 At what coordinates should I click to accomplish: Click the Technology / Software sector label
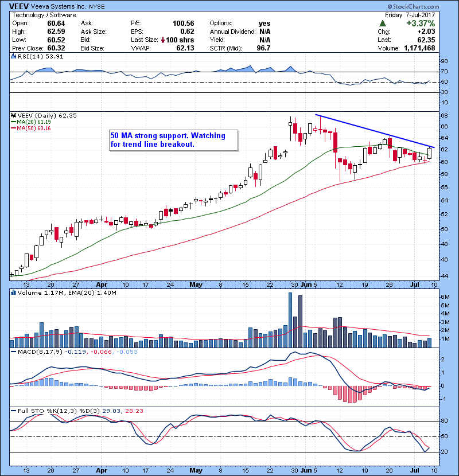click(44, 15)
